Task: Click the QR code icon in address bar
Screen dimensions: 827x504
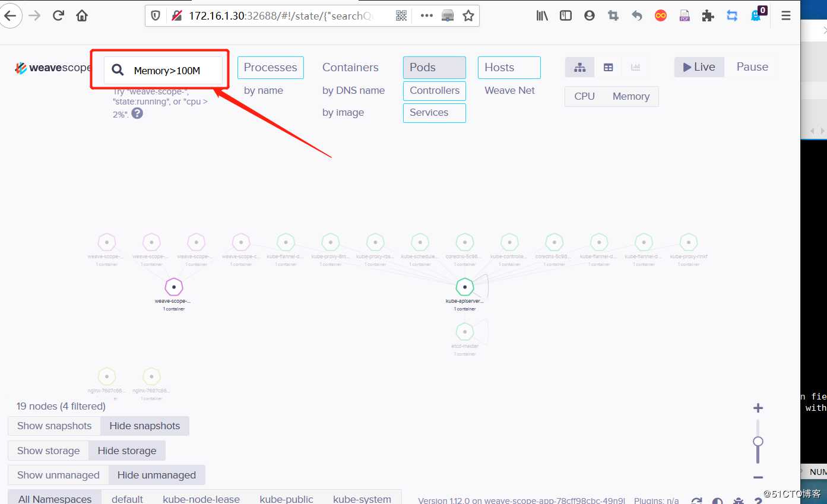Action: [401, 16]
